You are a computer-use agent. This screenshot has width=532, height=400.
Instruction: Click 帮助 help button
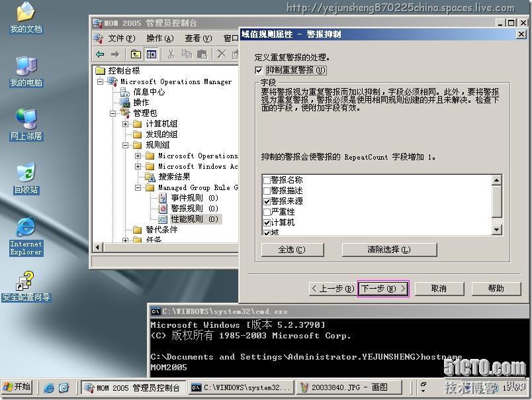point(496,289)
